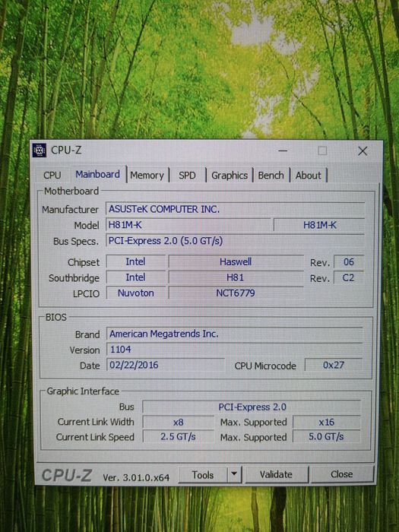Screen dimensions: 399x532
Task: Minimize the CPU-Z window
Action: 283,150
